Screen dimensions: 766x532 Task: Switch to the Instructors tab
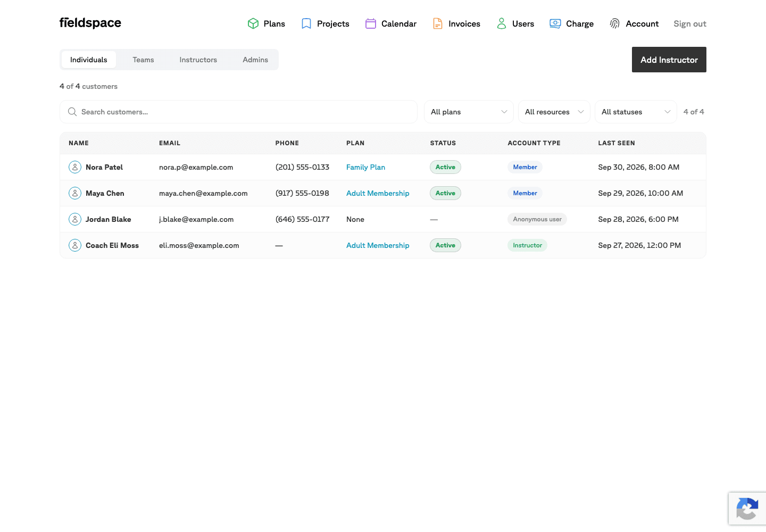tap(198, 60)
